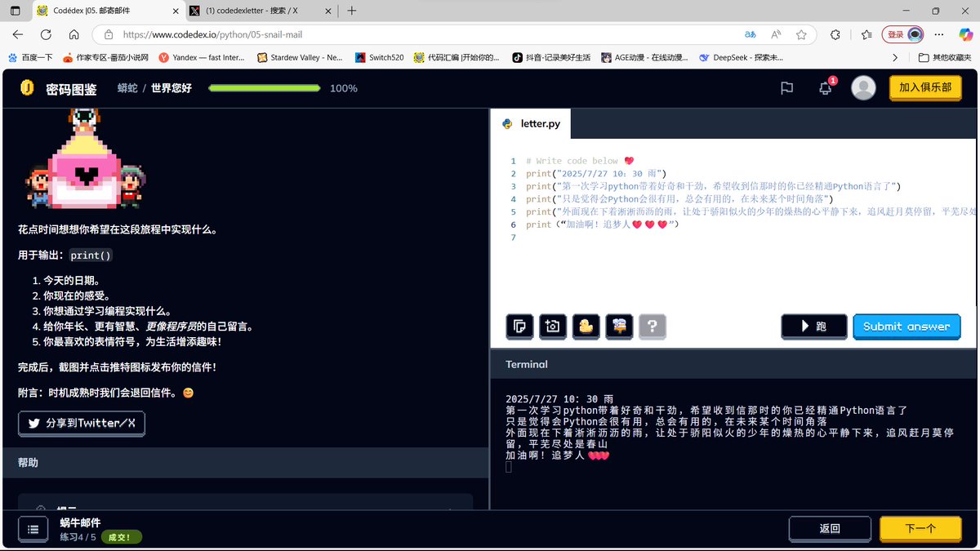980x551 pixels.
Task: Click the Codédex coin logo
Action: click(27, 88)
